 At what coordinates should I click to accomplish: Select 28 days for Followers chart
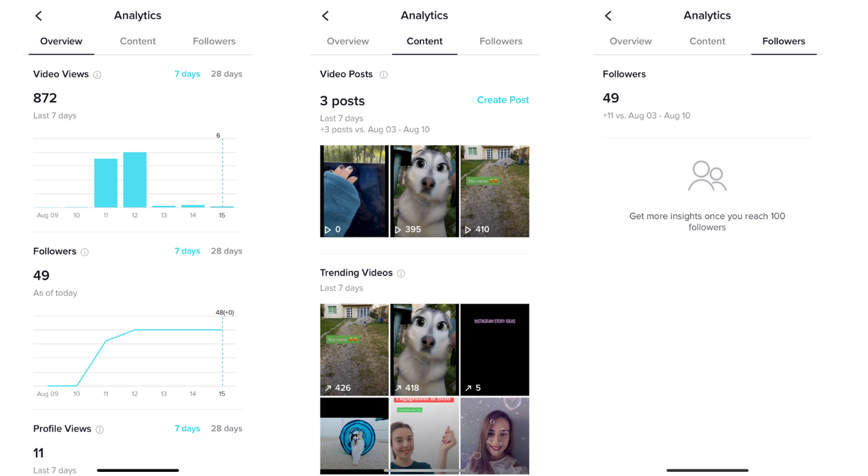227,251
